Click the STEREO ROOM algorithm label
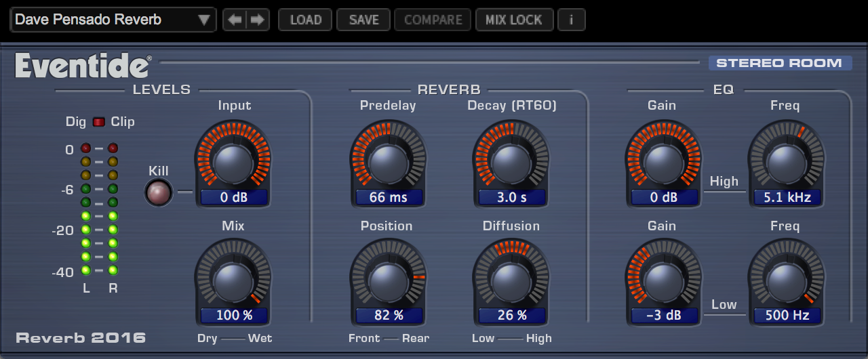 (x=780, y=63)
